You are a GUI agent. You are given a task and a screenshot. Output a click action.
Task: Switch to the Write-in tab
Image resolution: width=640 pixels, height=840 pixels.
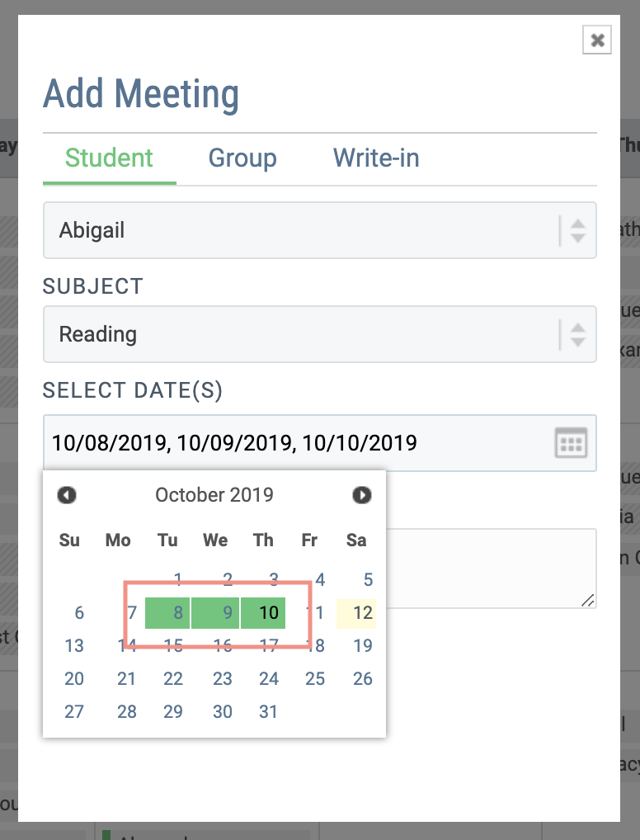click(x=375, y=158)
